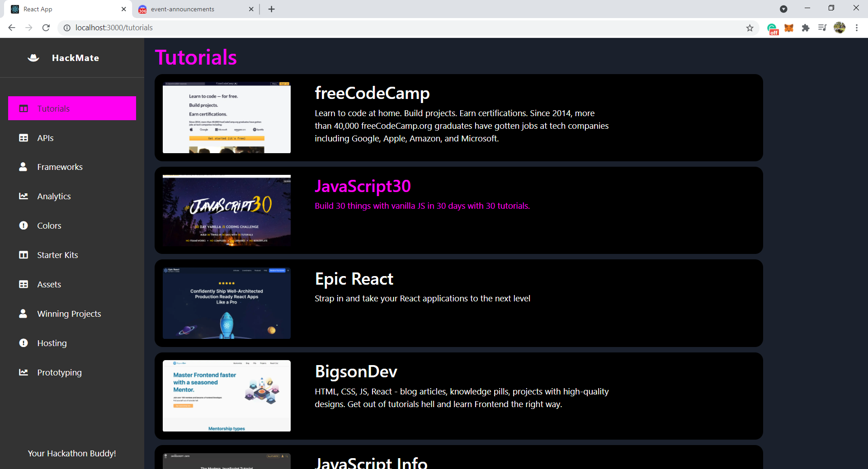Viewport: 868px width, 469px height.
Task: Click the JavaScript30 description text
Action: (422, 206)
